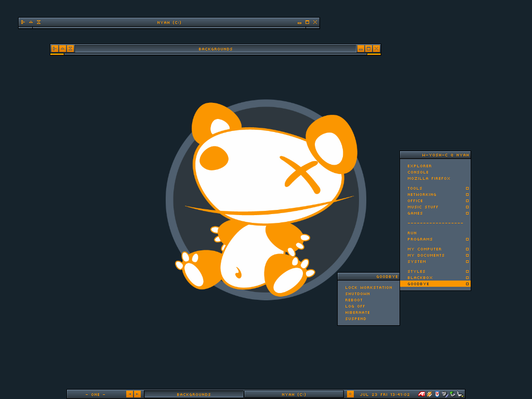
Task: Close the Nyah (C:) window
Action: pyautogui.click(x=315, y=22)
